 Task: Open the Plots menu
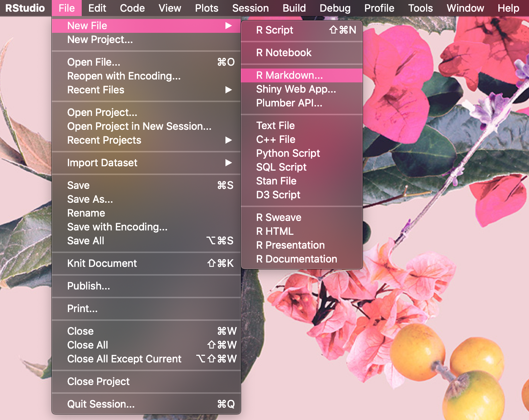206,8
